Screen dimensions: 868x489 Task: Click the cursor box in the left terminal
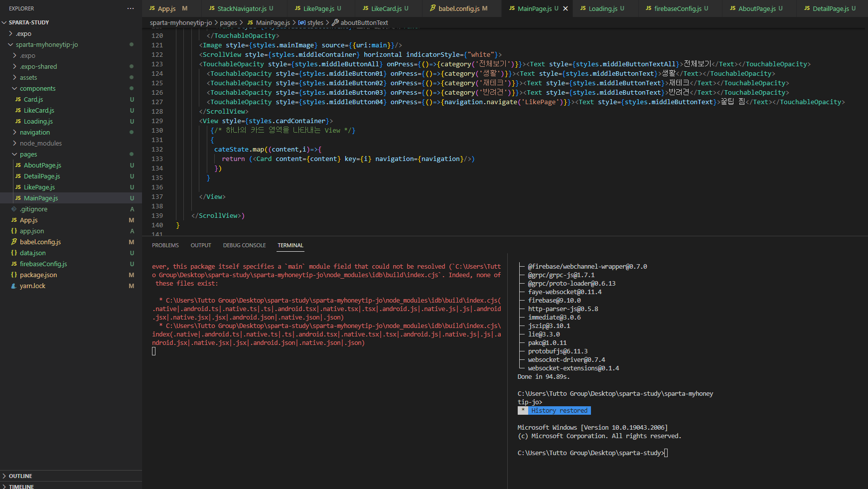[154, 351]
